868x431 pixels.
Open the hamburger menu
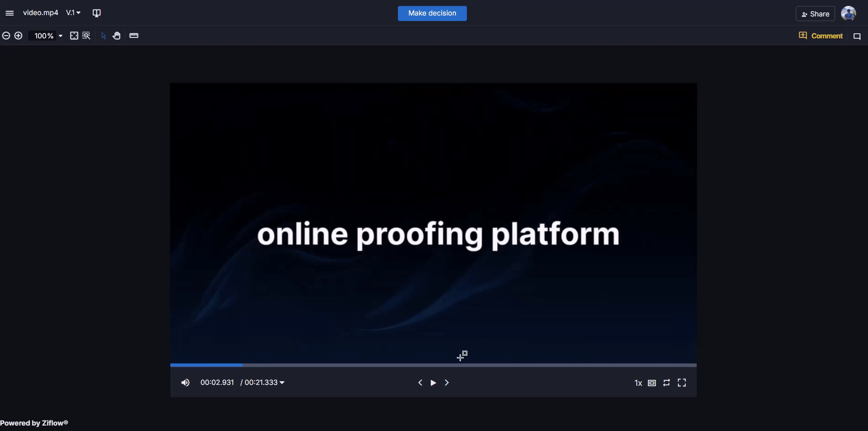click(x=10, y=13)
